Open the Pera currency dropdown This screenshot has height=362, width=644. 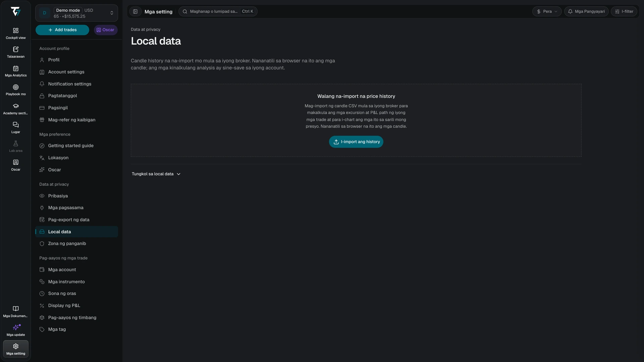(x=547, y=11)
